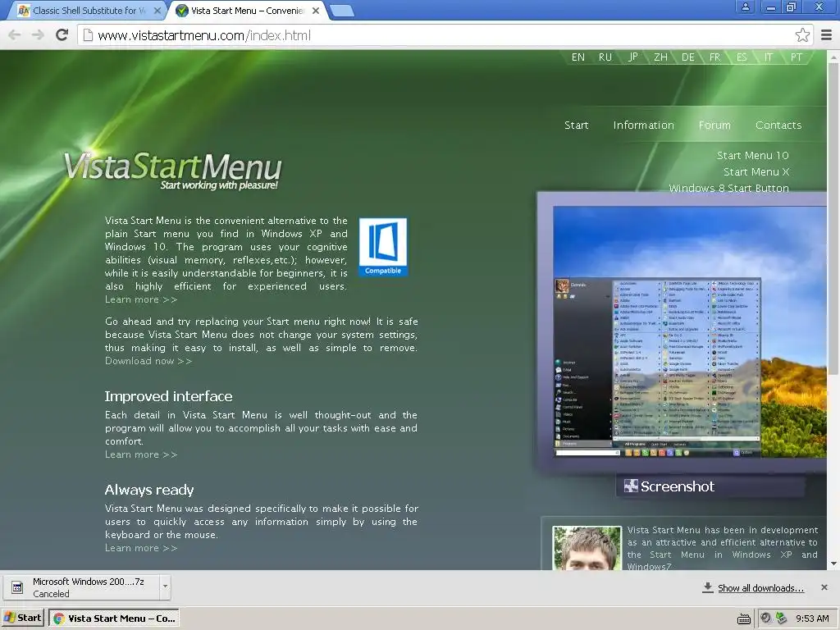The image size is (840, 630).
Task: Click the Download now link
Action: point(148,361)
